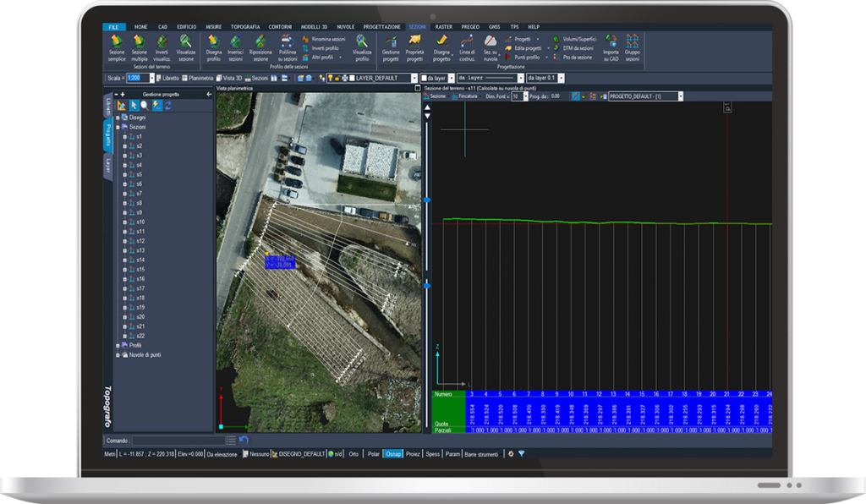Screen dimensions: 866x504
Task: Open Gestione progetti
Action: coord(390,47)
